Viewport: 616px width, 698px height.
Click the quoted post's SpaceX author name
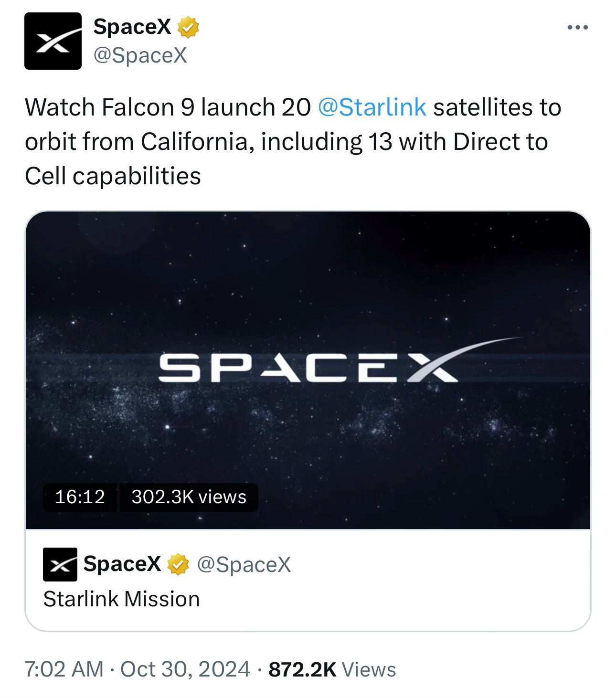(122, 564)
